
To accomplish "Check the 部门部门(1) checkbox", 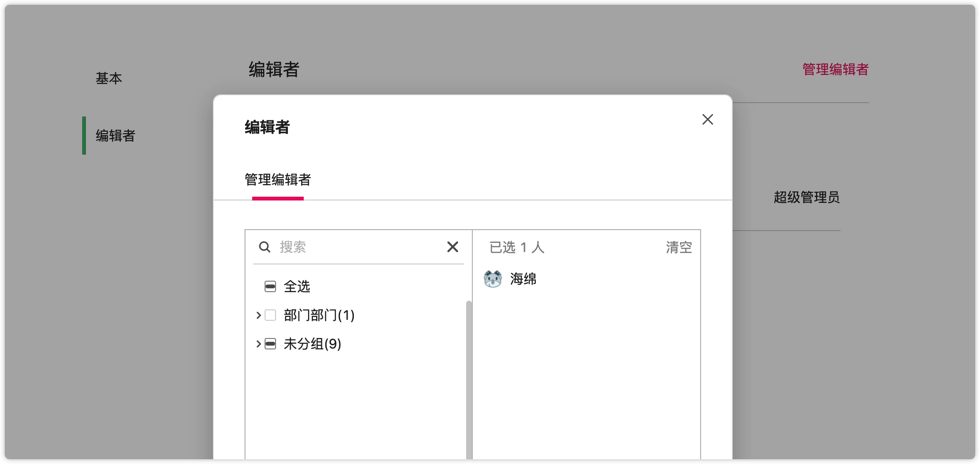I will click(x=270, y=315).
